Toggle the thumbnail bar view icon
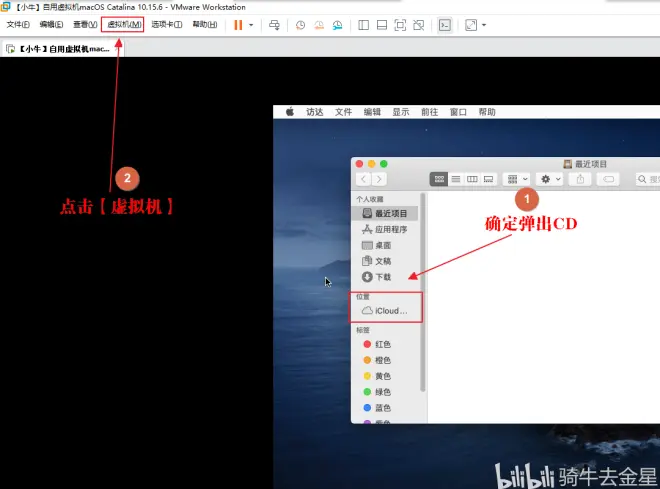660x489 pixels. point(382,25)
